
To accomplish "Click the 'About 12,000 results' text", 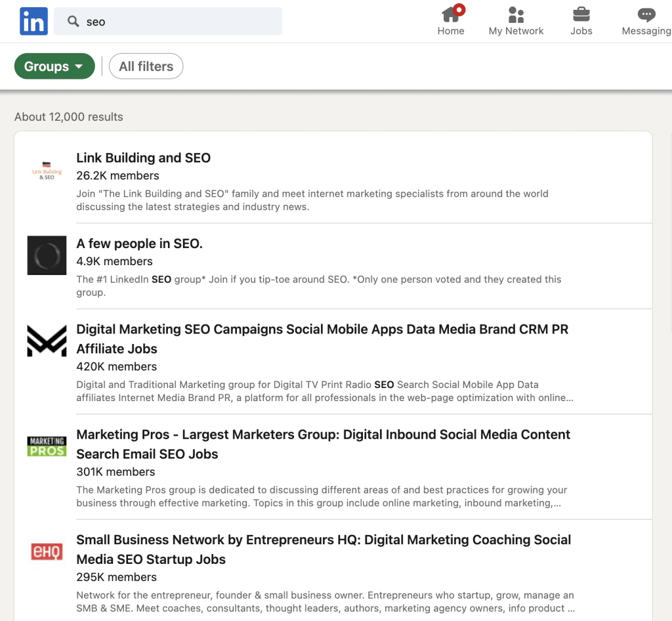I will (68, 117).
